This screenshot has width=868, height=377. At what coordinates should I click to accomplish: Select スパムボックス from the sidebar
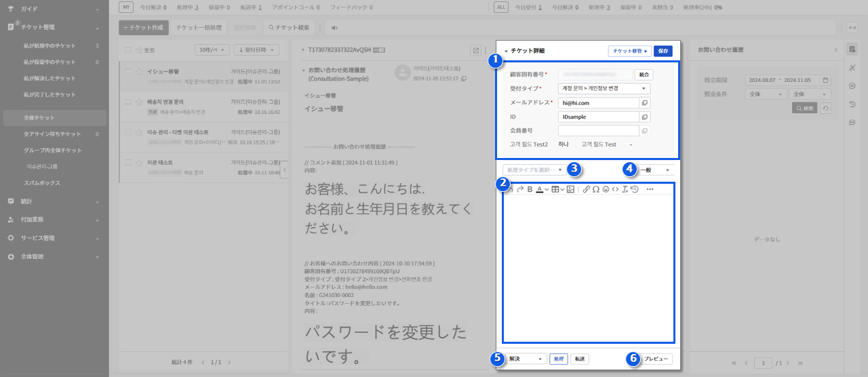pyautogui.click(x=42, y=183)
